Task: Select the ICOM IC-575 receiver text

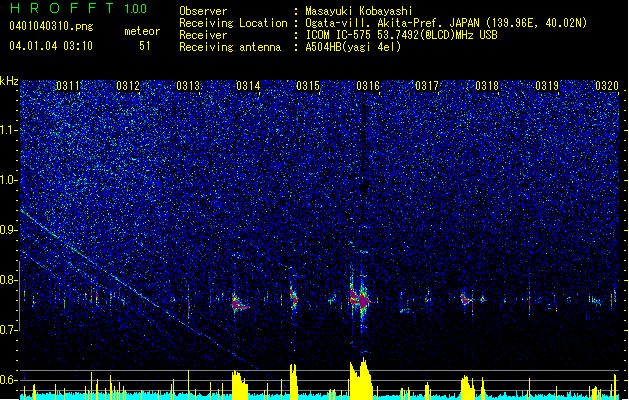Action: (x=401, y=35)
